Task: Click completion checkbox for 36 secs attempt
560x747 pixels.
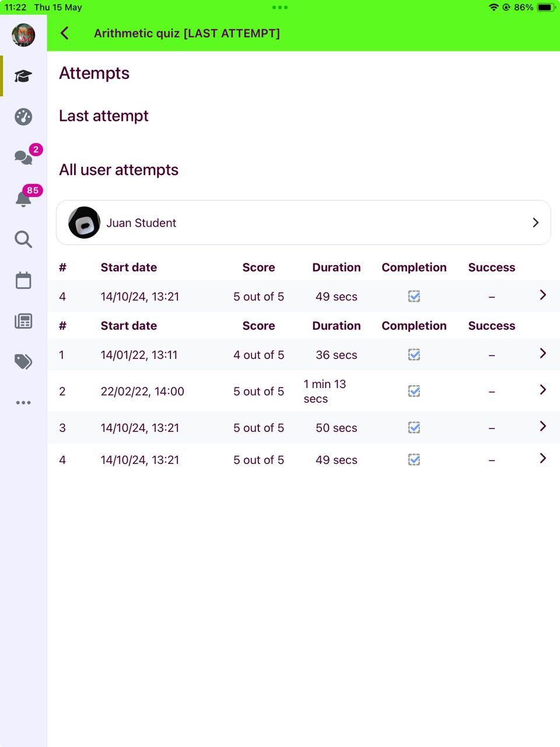Action: [414, 355]
